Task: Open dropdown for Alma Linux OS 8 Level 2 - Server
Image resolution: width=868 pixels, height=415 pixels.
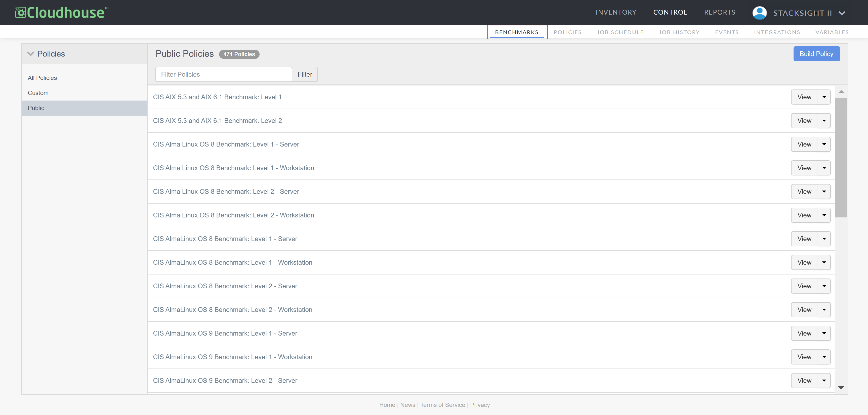Action: click(824, 191)
